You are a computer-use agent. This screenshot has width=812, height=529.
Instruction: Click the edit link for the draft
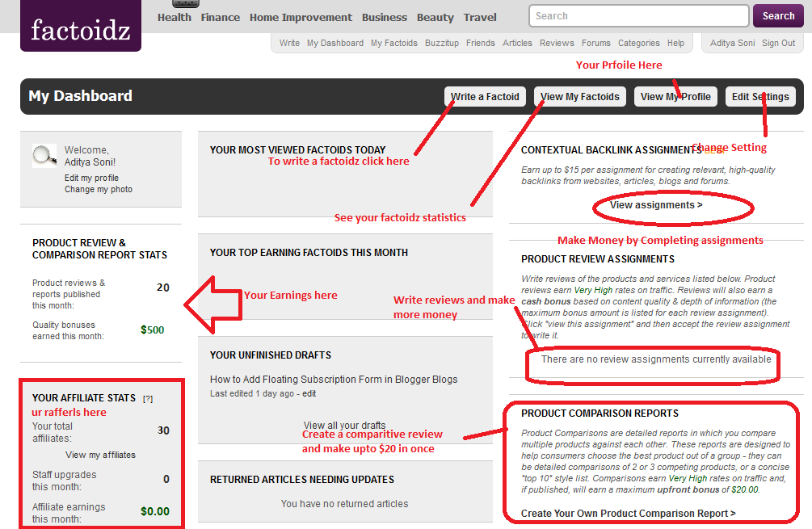pos(309,393)
